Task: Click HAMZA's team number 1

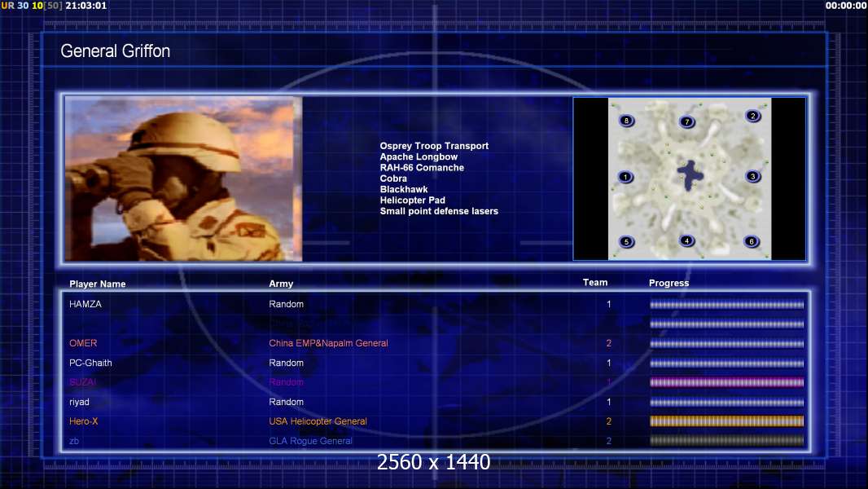Action: click(x=609, y=304)
